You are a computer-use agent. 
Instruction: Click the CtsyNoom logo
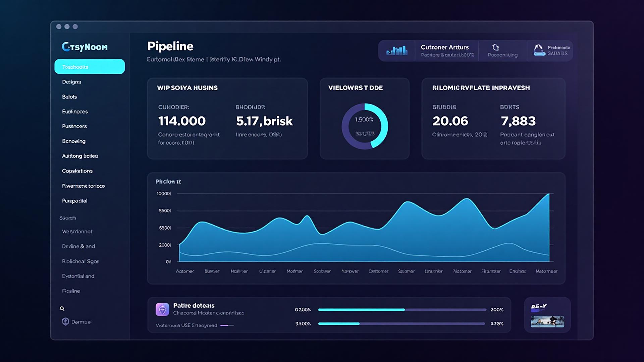coord(85,47)
